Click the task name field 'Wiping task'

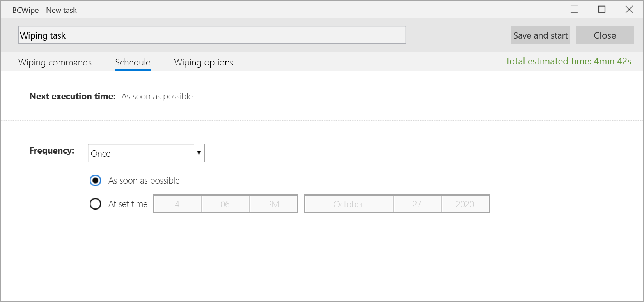[212, 35]
